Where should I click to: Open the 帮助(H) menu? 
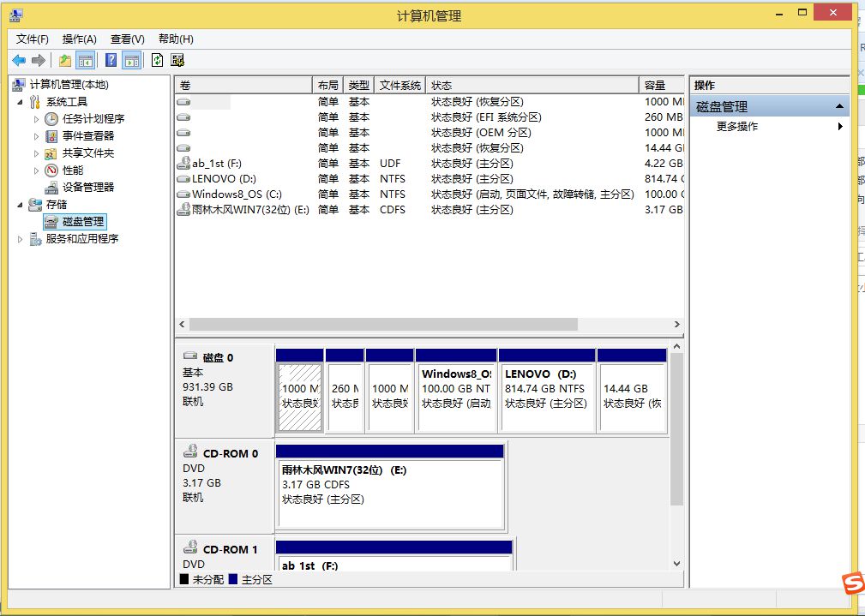(x=176, y=39)
